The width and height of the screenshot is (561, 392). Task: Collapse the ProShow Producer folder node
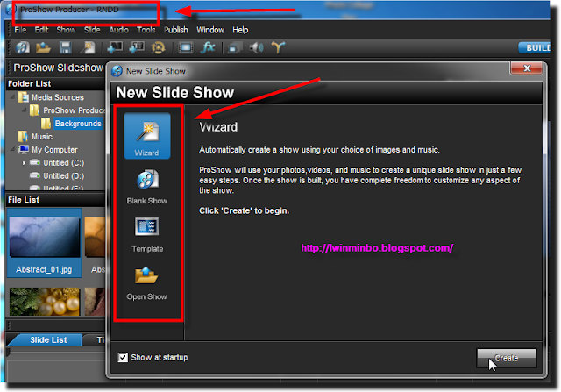(24, 110)
